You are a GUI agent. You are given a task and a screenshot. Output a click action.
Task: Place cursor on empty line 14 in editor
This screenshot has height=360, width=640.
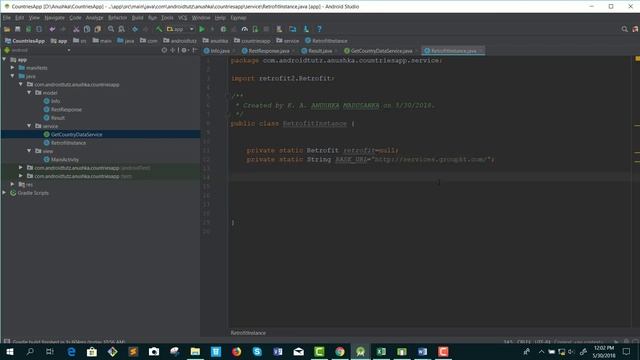click(429, 177)
